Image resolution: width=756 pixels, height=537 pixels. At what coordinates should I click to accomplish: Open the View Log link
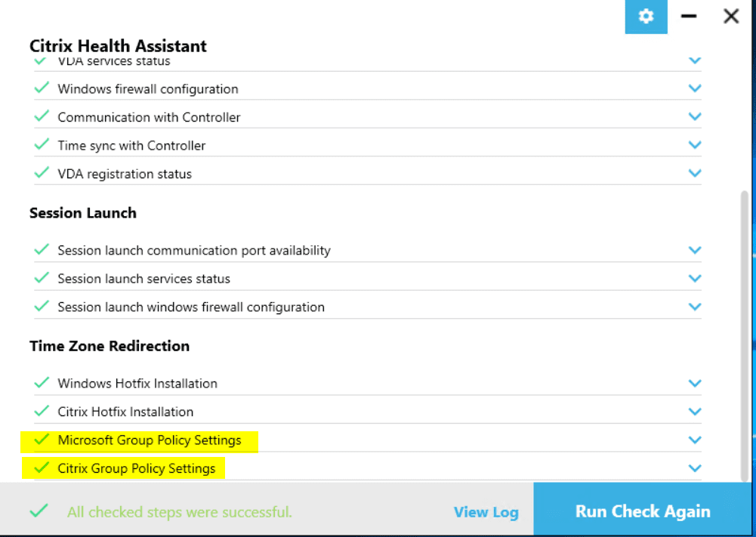[486, 512]
